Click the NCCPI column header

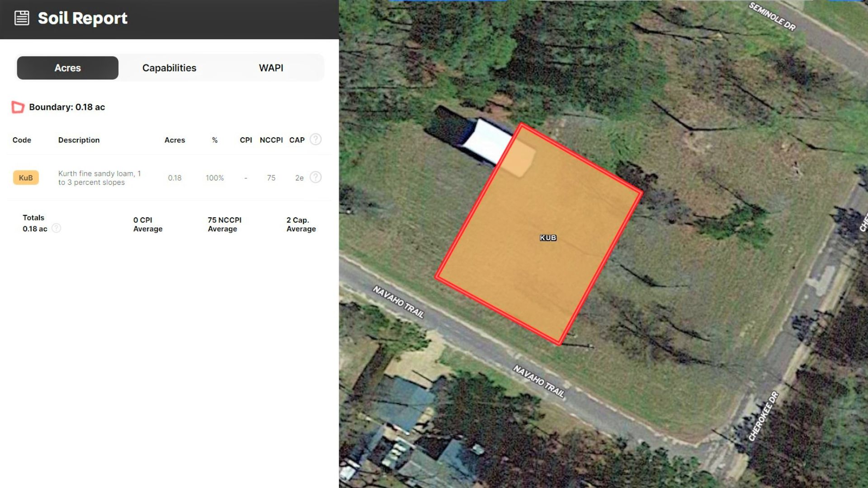271,140
